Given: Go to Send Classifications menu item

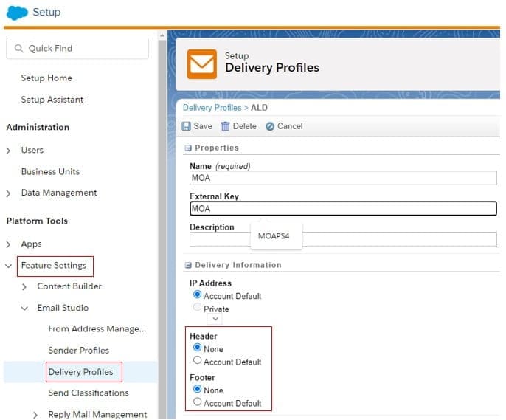Looking at the screenshot, I should [88, 393].
